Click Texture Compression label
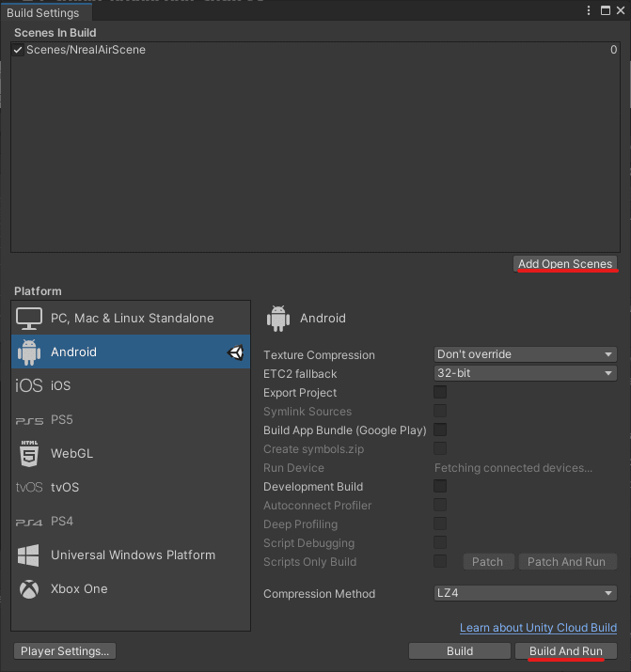This screenshot has width=631, height=672. [319, 355]
